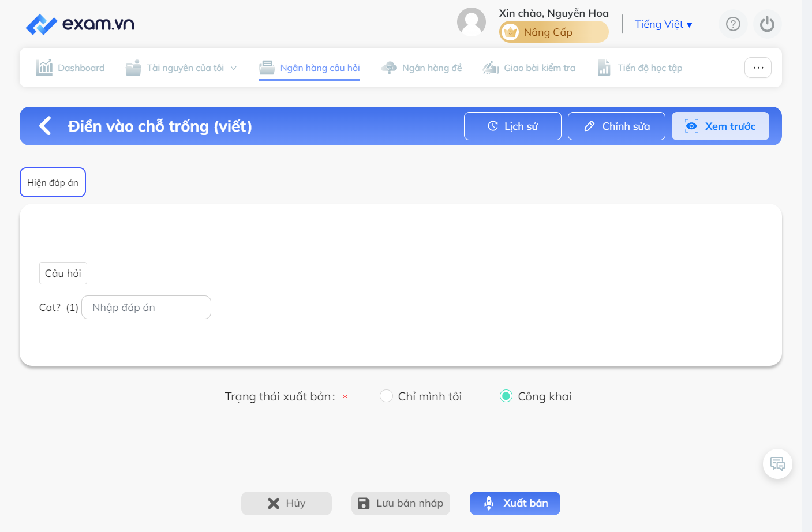This screenshot has width=812, height=532.
Task: Click the exam.vn logo
Action: [80, 24]
